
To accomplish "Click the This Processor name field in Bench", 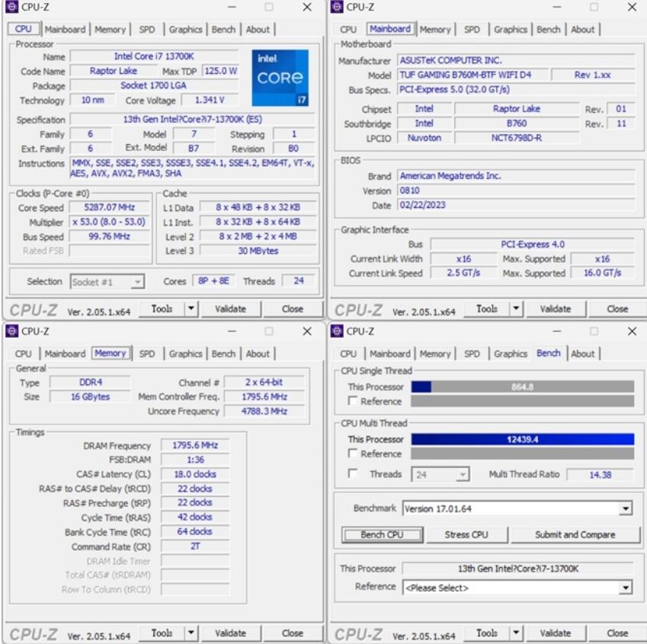I will pyautogui.click(x=520, y=568).
